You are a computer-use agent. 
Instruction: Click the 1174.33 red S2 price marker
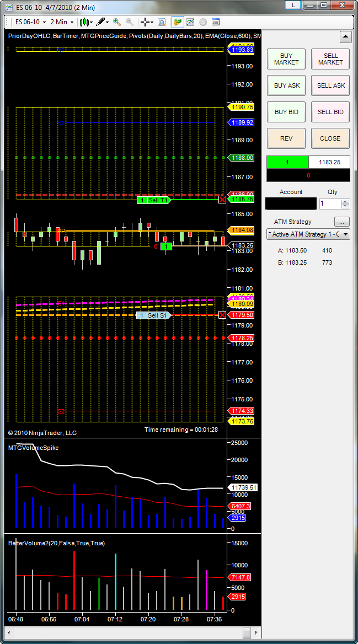242,411
